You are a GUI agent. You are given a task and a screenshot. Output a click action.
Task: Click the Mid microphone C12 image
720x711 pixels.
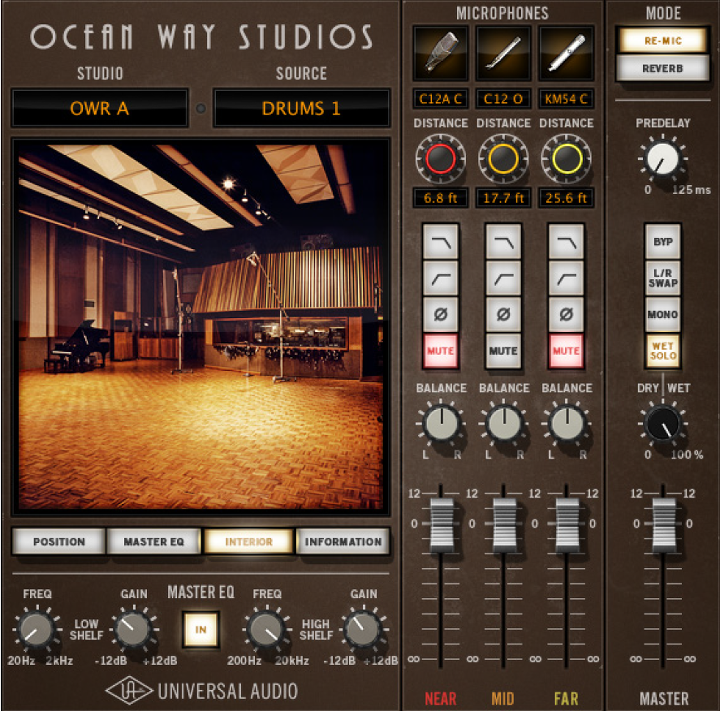click(x=503, y=53)
